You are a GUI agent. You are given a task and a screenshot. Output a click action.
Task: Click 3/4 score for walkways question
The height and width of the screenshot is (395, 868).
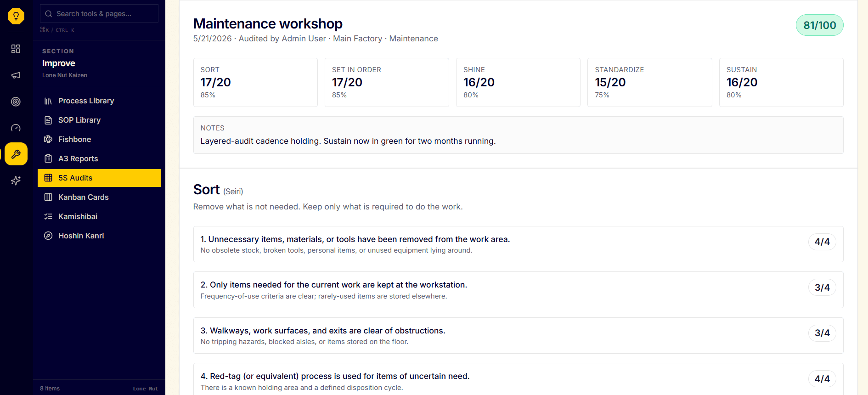tap(822, 333)
